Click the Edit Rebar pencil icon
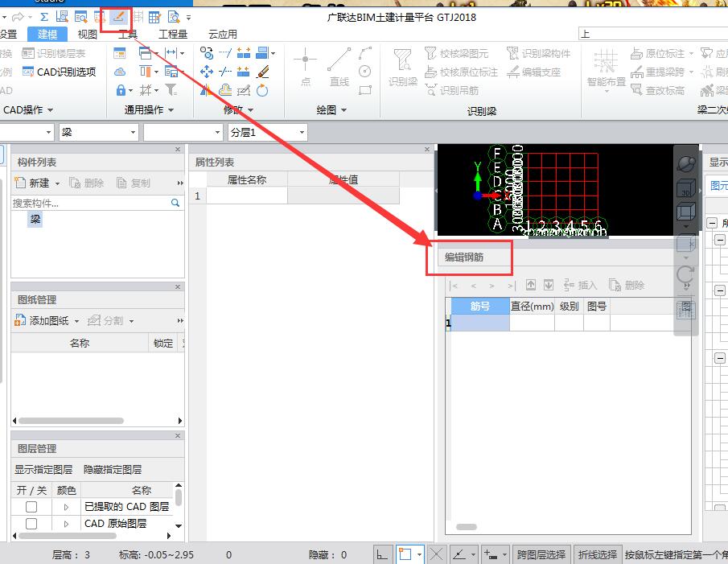 [119, 17]
